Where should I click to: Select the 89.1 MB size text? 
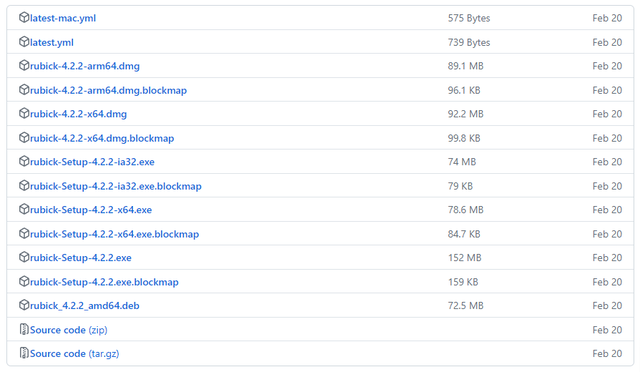click(466, 66)
